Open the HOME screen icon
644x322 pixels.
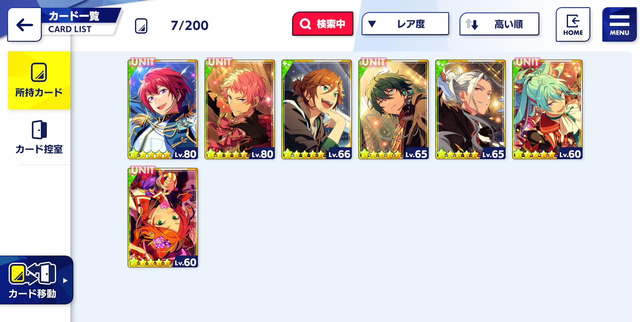point(573,25)
